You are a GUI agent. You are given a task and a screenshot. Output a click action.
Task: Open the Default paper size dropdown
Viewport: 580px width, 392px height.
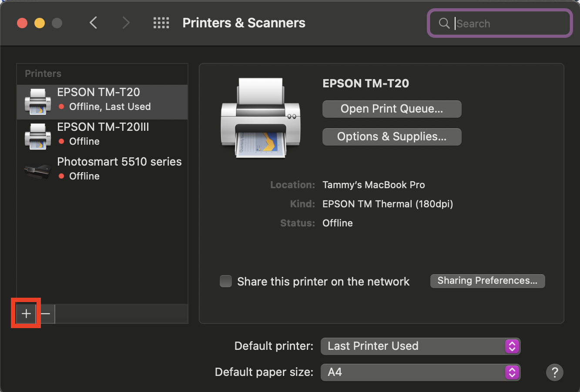point(420,372)
